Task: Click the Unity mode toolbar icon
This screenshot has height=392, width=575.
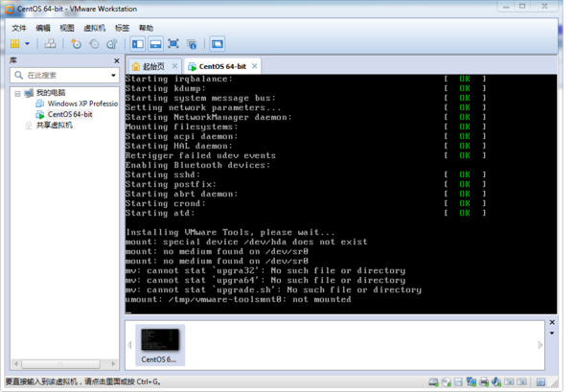Action: click(192, 44)
